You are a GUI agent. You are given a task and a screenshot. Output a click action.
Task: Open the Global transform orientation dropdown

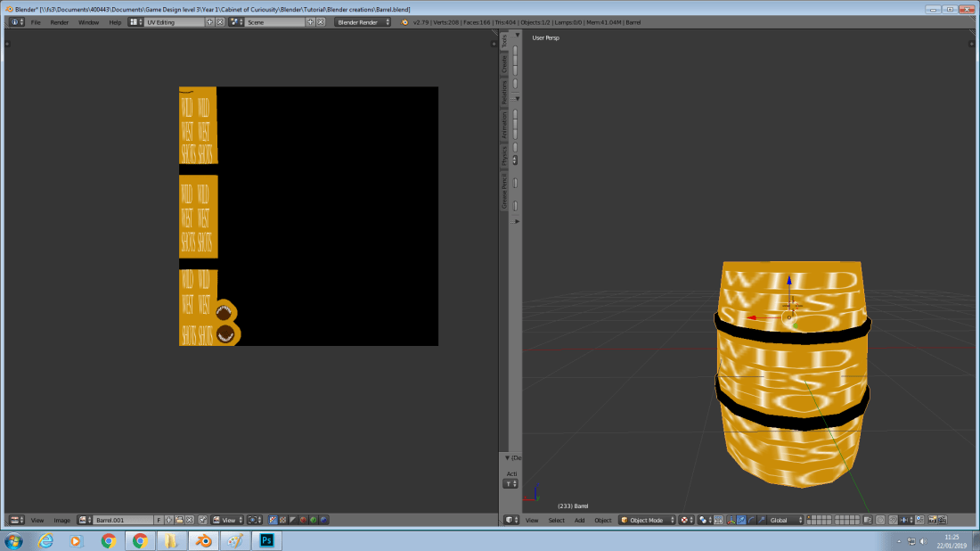(x=784, y=520)
